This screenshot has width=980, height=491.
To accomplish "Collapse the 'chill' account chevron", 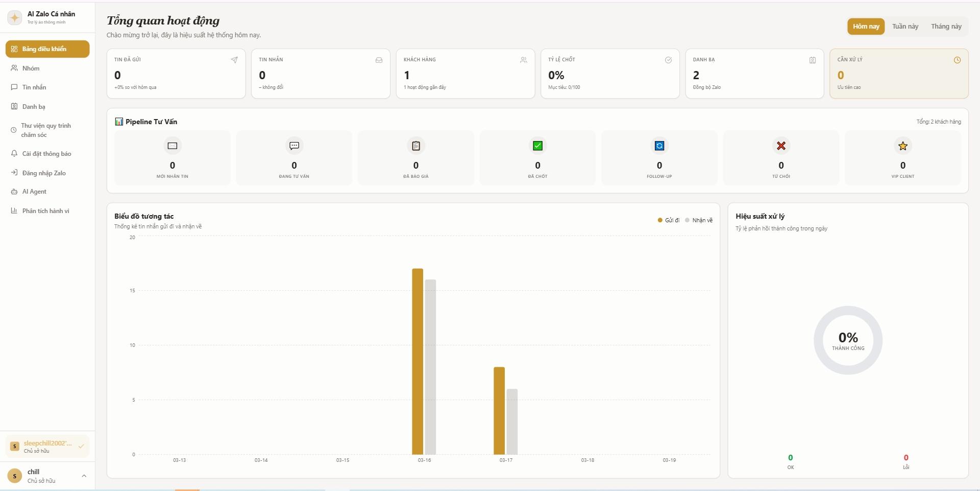I will (x=83, y=475).
